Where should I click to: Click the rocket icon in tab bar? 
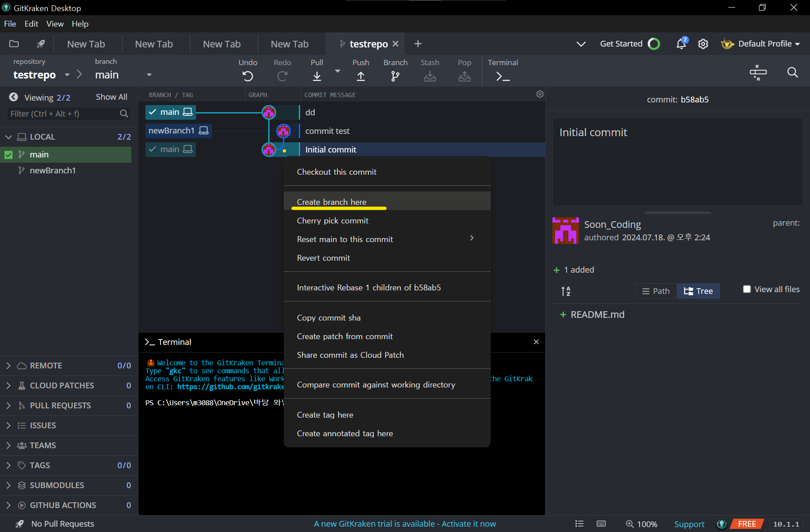coord(40,43)
